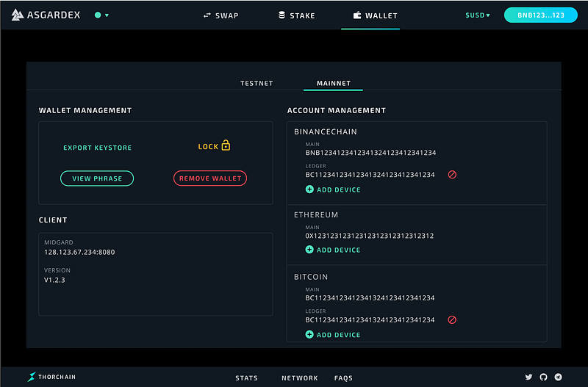The height and width of the screenshot is (387, 588).
Task: Click the stake coins icon
Action: coord(282,15)
